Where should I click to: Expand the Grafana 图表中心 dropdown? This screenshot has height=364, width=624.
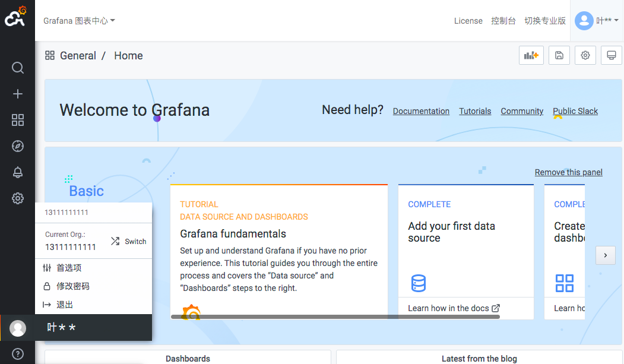pos(79,21)
